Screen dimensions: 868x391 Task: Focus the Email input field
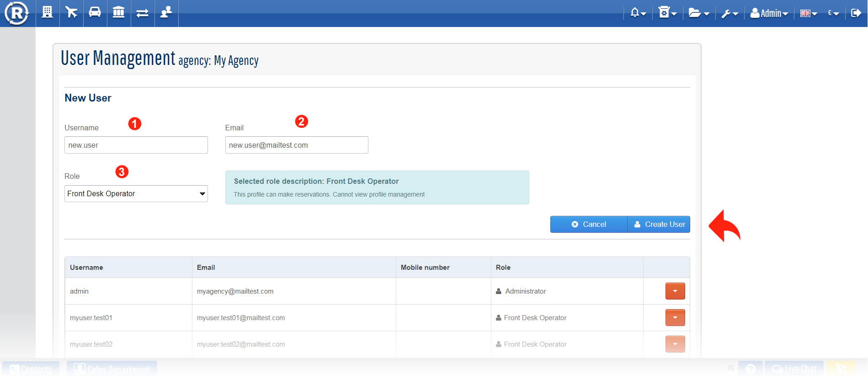[x=297, y=145]
